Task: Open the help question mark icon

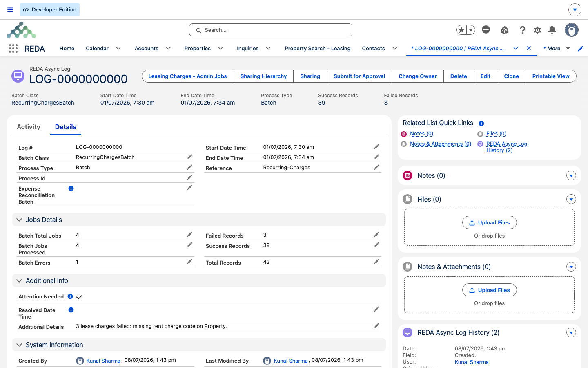Action: pyautogui.click(x=522, y=30)
